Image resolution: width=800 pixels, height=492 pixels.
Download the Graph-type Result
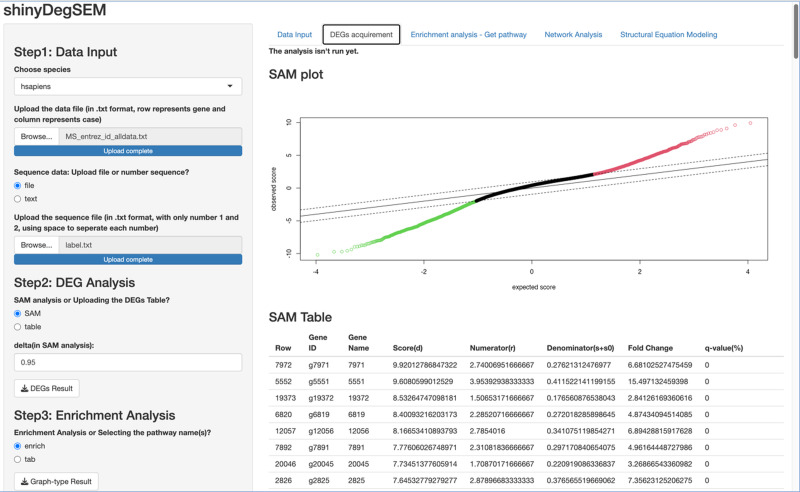pyautogui.click(x=56, y=481)
